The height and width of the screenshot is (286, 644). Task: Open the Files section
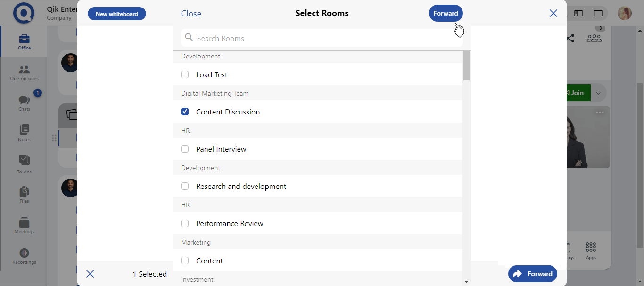point(24,195)
